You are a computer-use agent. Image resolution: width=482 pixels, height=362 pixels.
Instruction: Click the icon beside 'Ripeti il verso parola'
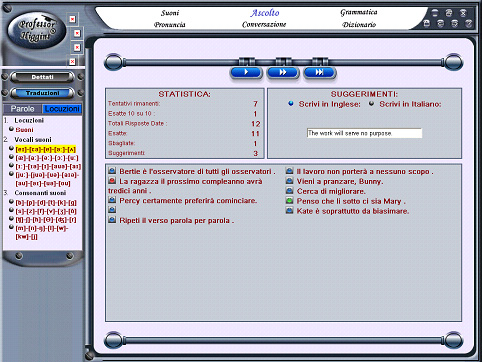[x=112, y=220]
